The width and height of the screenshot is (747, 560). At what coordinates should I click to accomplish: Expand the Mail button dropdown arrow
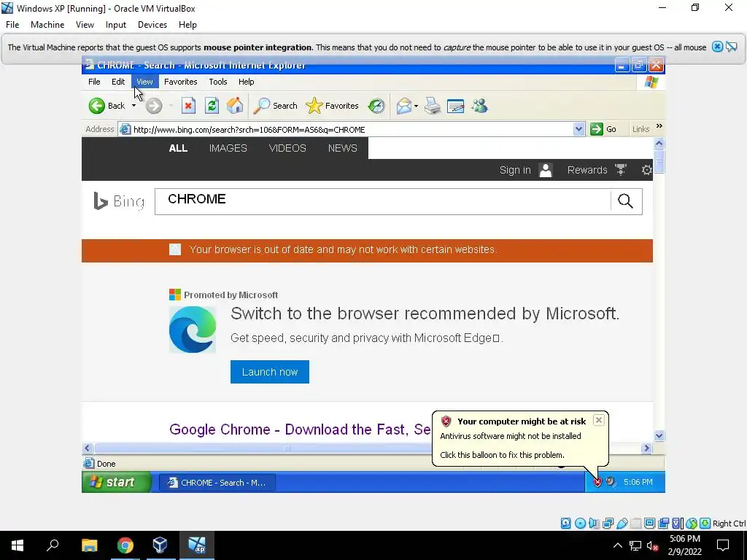(x=416, y=106)
